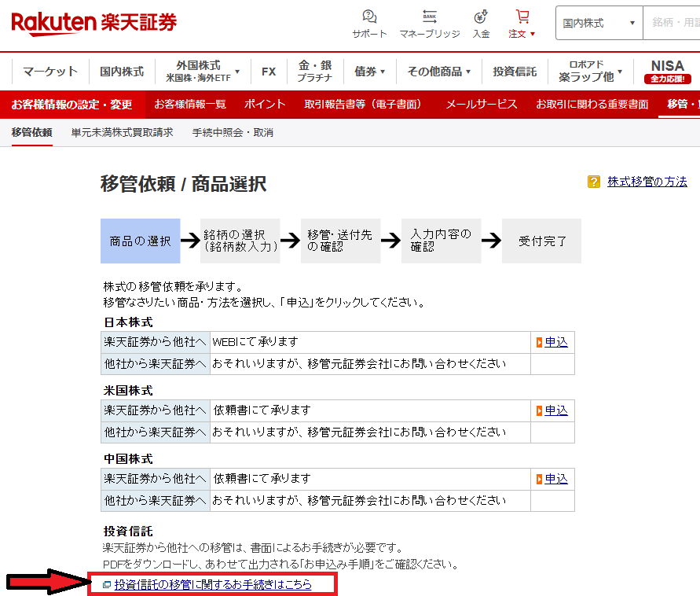Open the FX menu item
The width and height of the screenshot is (700, 596).
pos(269,72)
